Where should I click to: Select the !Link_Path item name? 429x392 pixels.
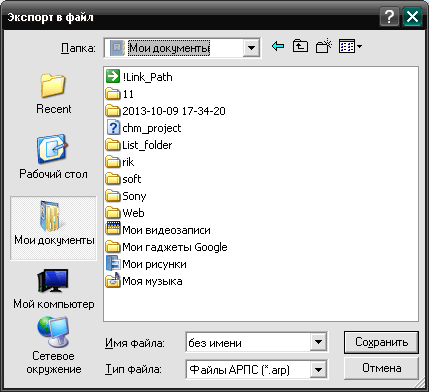147,77
